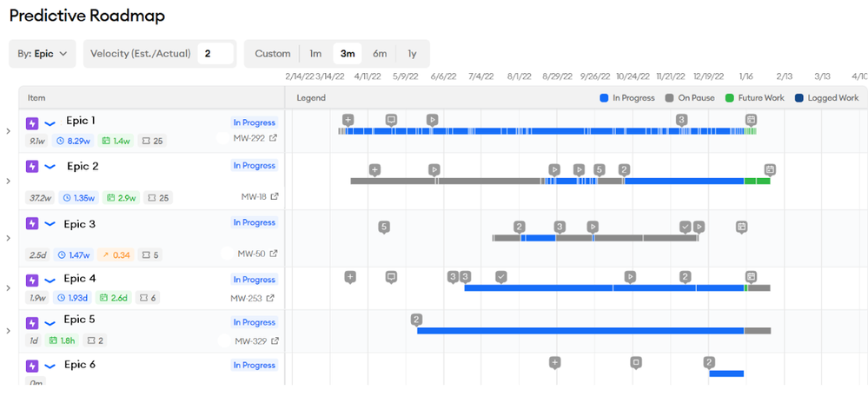
Task: Click the checkmark marker on Epic 4 timeline
Action: click(x=501, y=277)
